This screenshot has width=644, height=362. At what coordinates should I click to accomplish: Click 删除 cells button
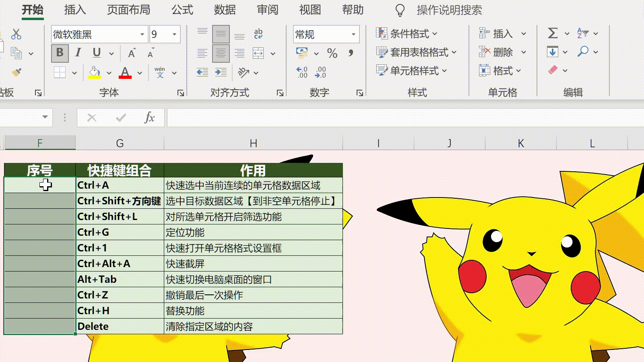496,52
